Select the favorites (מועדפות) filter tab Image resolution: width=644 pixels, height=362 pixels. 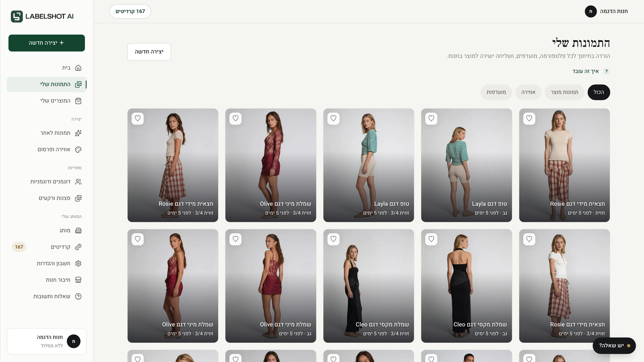(496, 92)
